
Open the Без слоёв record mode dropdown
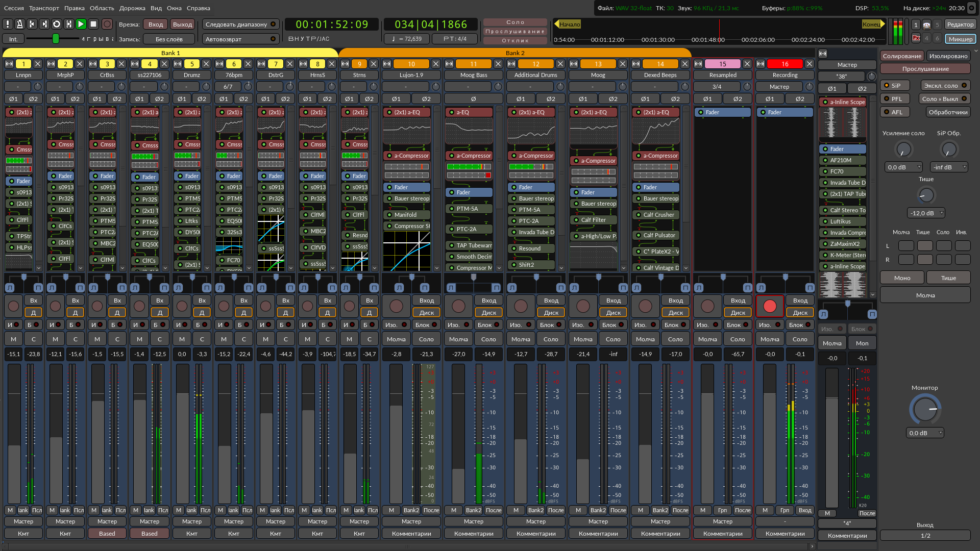point(169,39)
